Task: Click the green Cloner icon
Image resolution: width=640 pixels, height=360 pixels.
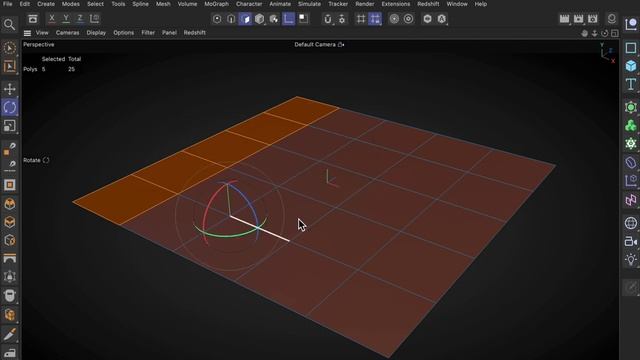Action: [631, 126]
